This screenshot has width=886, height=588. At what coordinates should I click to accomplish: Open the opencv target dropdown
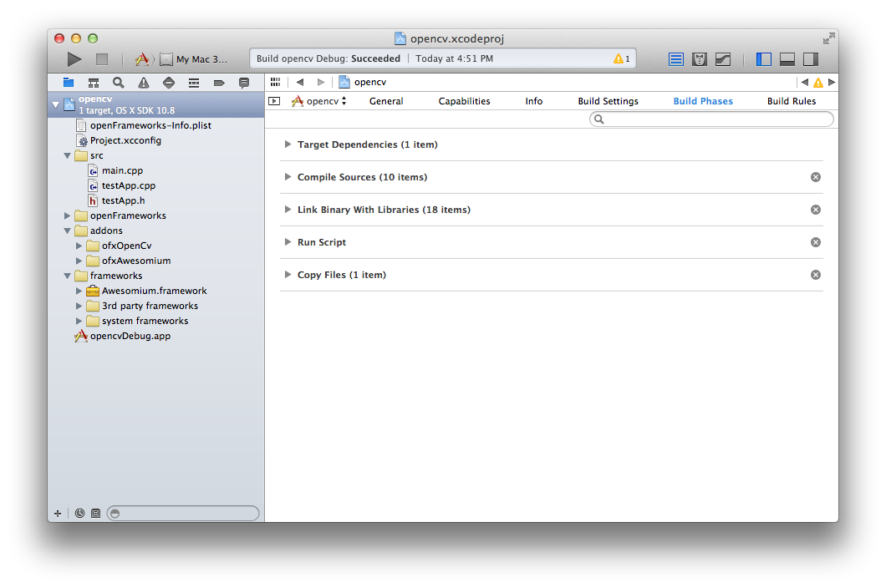tap(318, 101)
